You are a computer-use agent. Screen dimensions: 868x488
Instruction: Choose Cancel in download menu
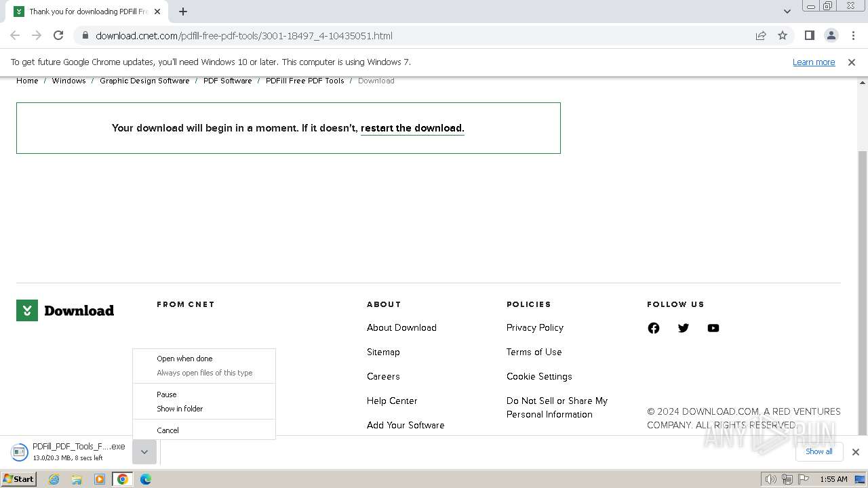click(204, 430)
